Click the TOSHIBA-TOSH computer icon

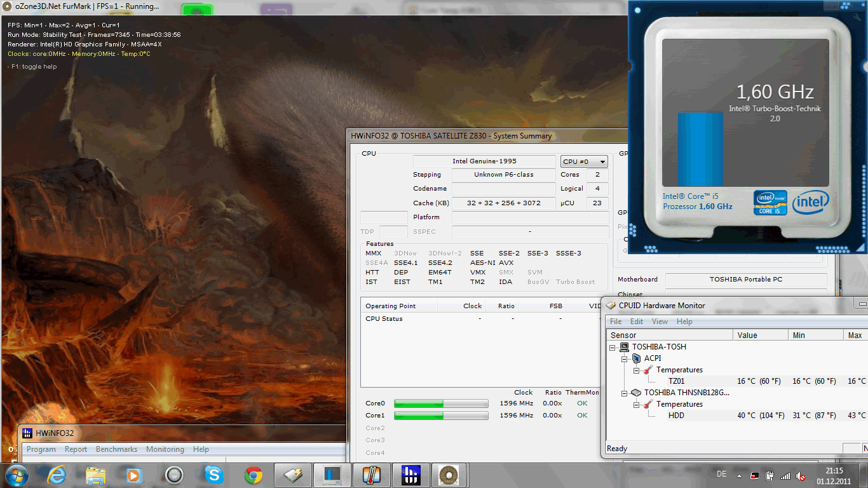625,347
